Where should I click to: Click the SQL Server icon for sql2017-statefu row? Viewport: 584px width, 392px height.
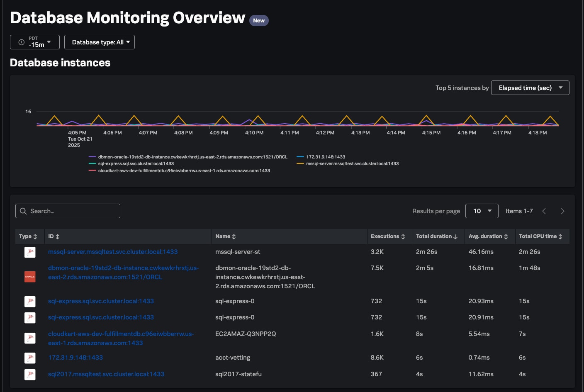click(30, 375)
